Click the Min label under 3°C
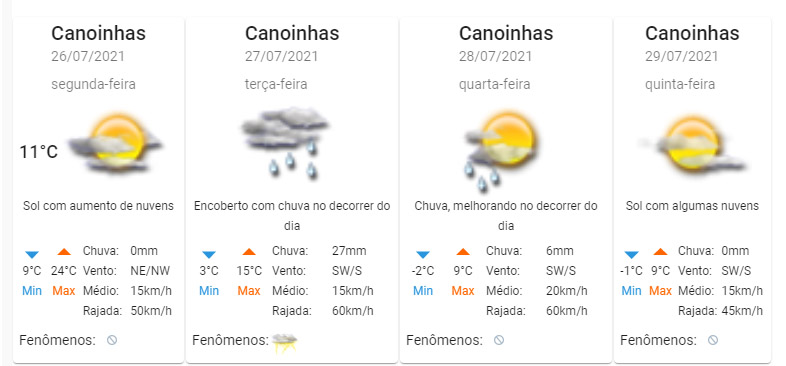This screenshot has width=786, height=366. click(x=209, y=291)
